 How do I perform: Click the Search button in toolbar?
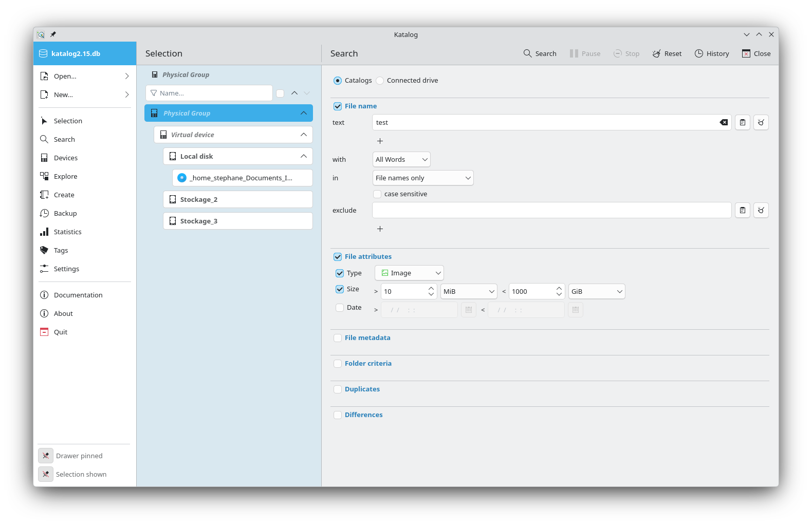tap(540, 53)
